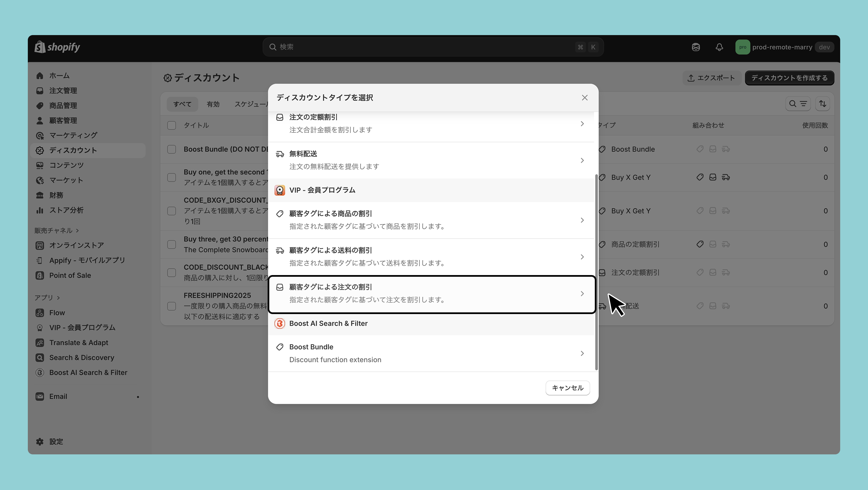Click the shipping combination icon in Buy one row

pyautogui.click(x=726, y=177)
